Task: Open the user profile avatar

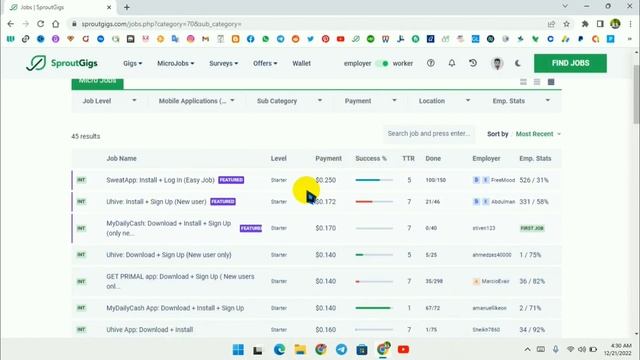Action: pos(497,63)
